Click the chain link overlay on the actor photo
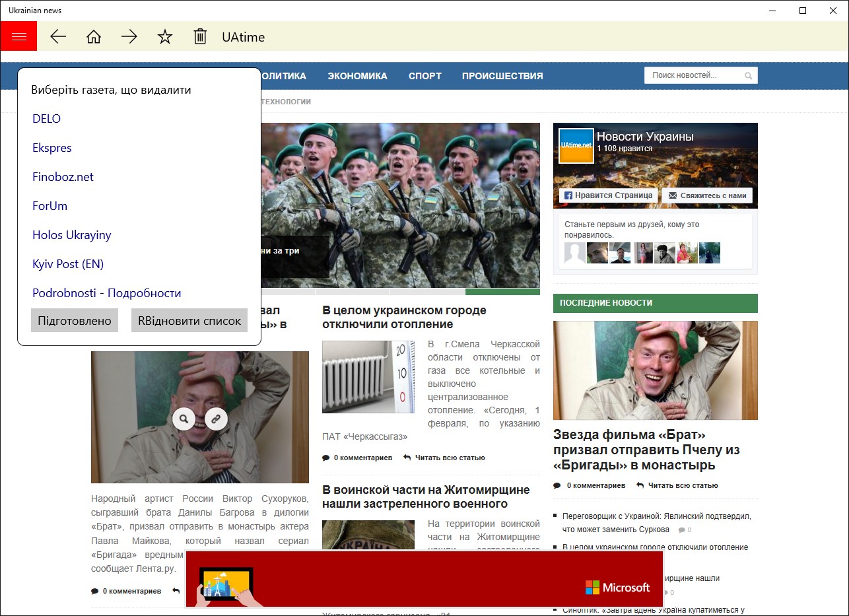This screenshot has height=616, width=849. 216,418
